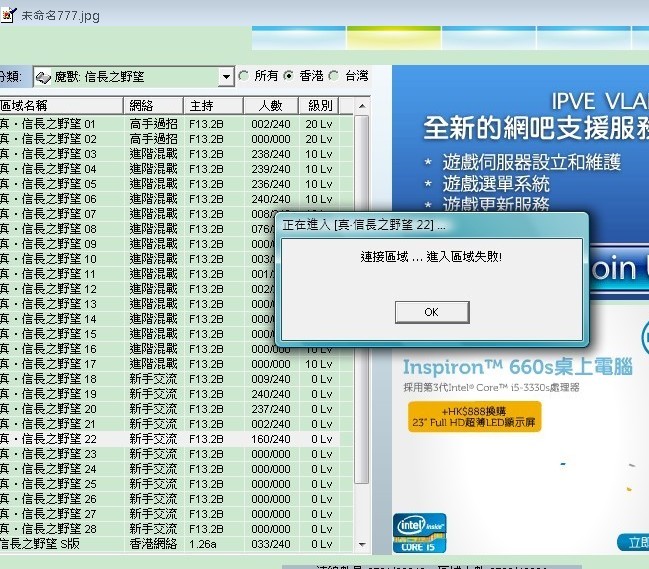The width and height of the screenshot is (649, 569).
Task: Select room 真‧信長之野望 20
Action: coord(170,409)
